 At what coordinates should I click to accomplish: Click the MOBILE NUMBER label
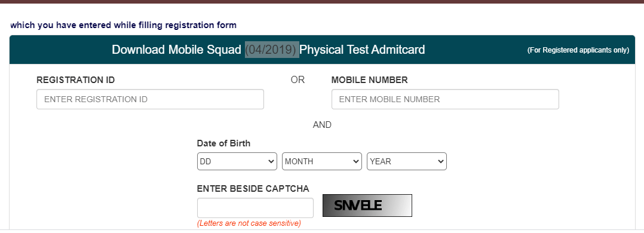(x=370, y=80)
